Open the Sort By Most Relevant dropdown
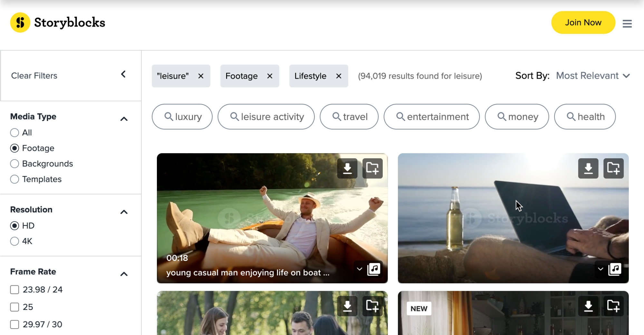 tap(593, 76)
